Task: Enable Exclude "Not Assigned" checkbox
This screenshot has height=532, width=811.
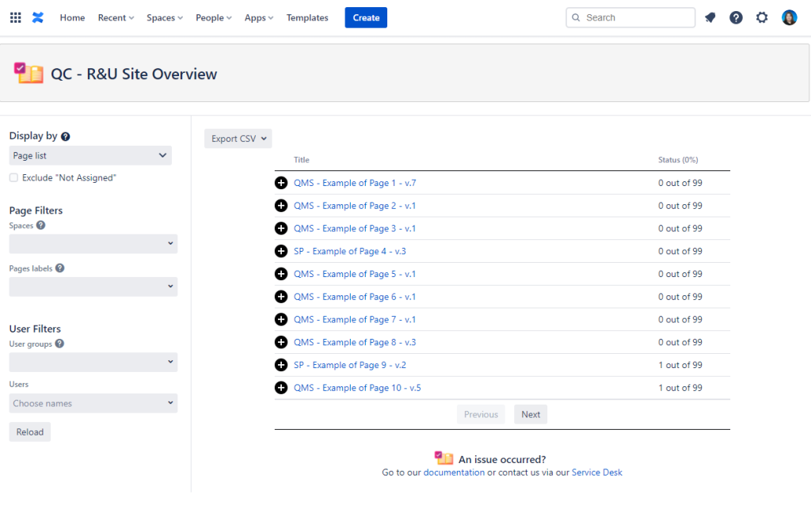Action: pos(13,178)
